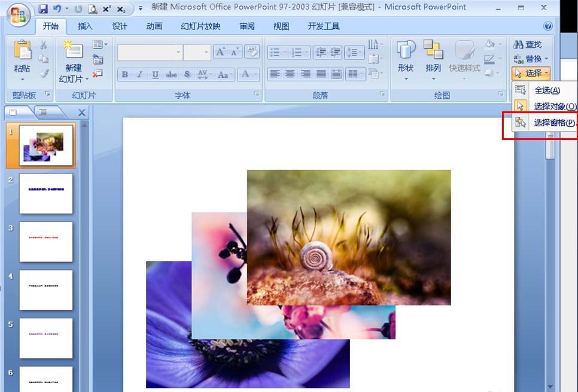Reset the slide layout
The height and width of the screenshot is (392, 578).
98,59
